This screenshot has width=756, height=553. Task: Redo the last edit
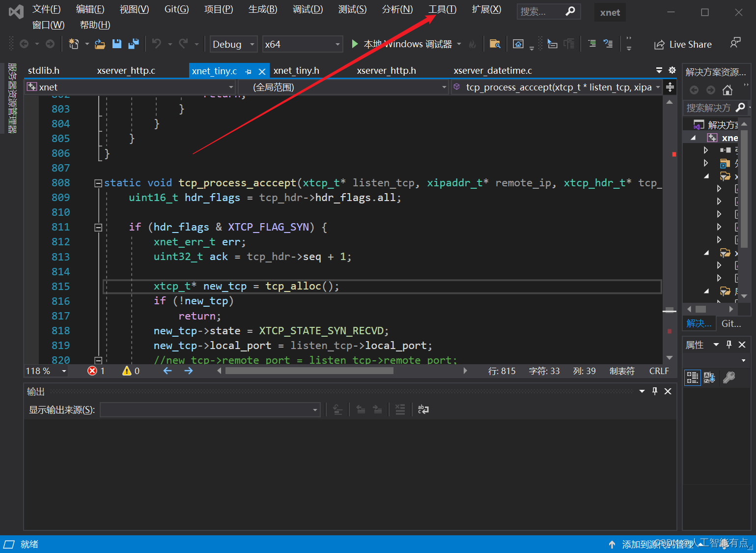pos(183,44)
